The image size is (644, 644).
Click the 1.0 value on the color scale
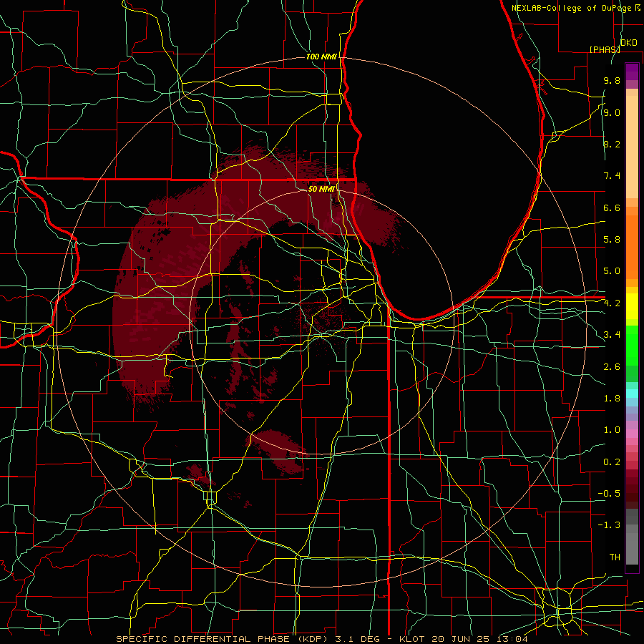(x=612, y=430)
